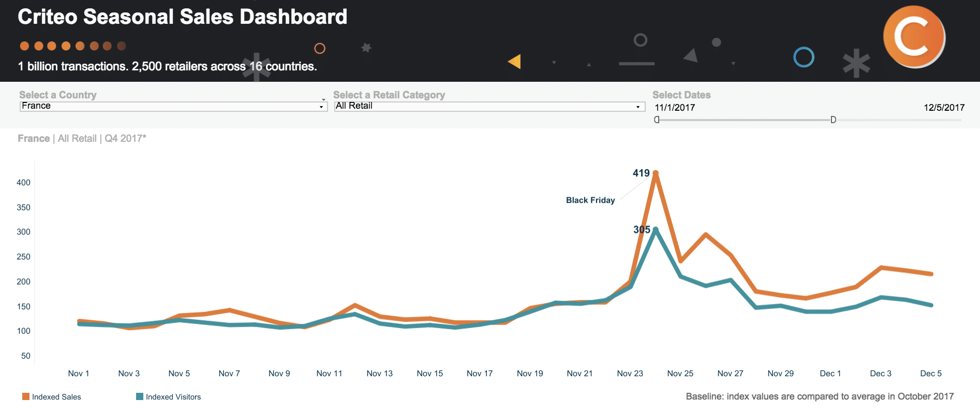980x413 pixels.
Task: Open the All Retail category dropdown
Action: (x=489, y=106)
